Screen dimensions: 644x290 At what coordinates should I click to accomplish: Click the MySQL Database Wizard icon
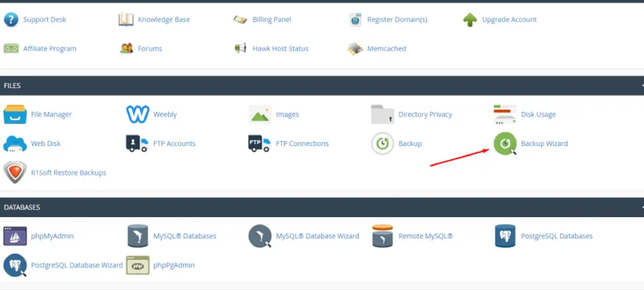(x=260, y=236)
